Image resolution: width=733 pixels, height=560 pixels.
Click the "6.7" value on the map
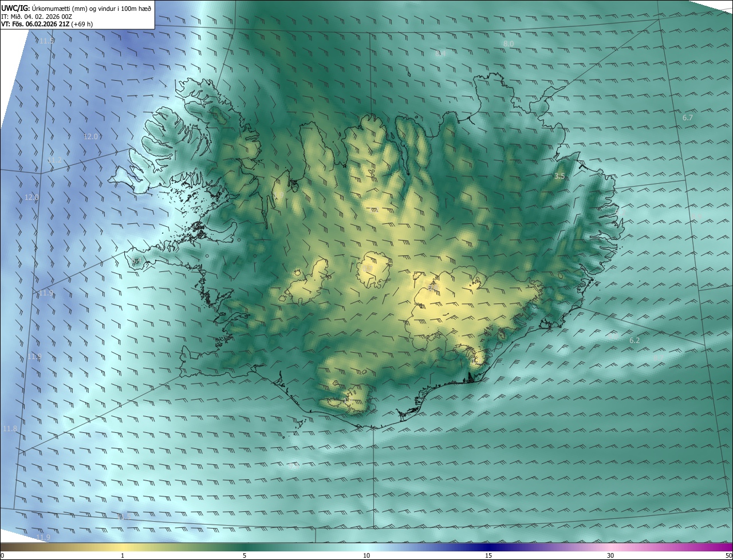coord(688,117)
